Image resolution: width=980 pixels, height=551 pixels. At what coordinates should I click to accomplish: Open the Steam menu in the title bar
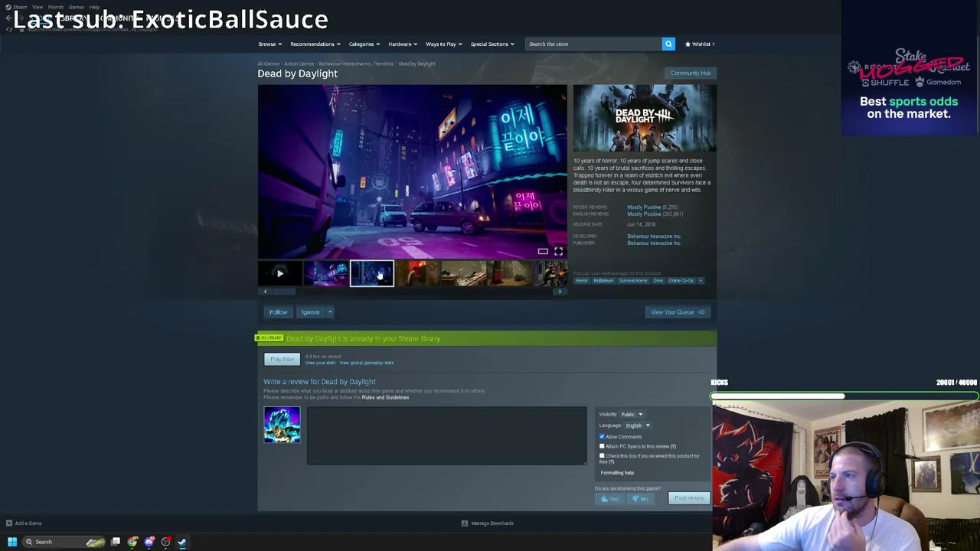pos(20,7)
